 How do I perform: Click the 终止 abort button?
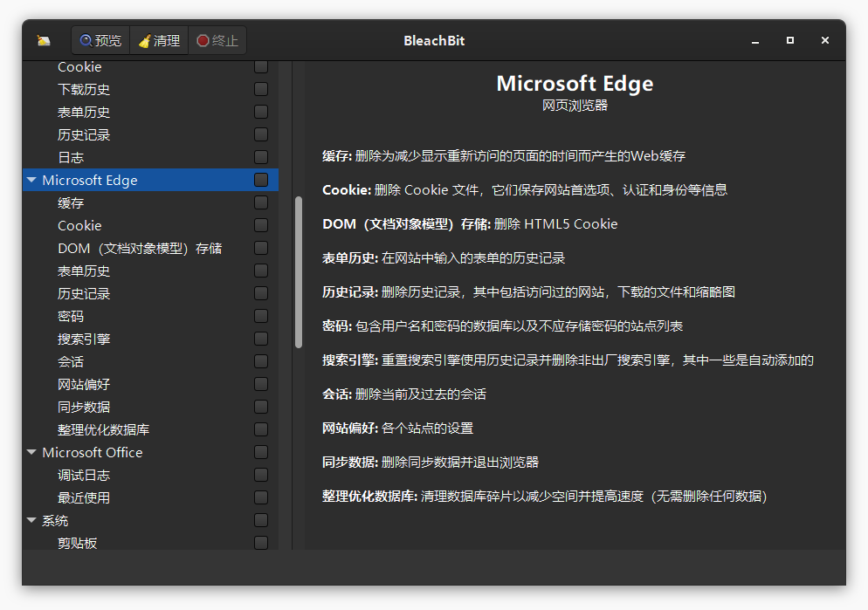[217, 40]
